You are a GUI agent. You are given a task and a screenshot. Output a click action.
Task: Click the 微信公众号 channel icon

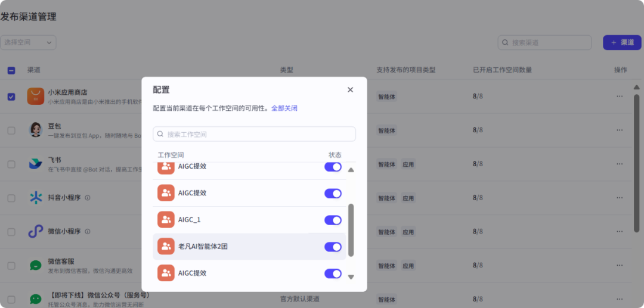pyautogui.click(x=36, y=299)
